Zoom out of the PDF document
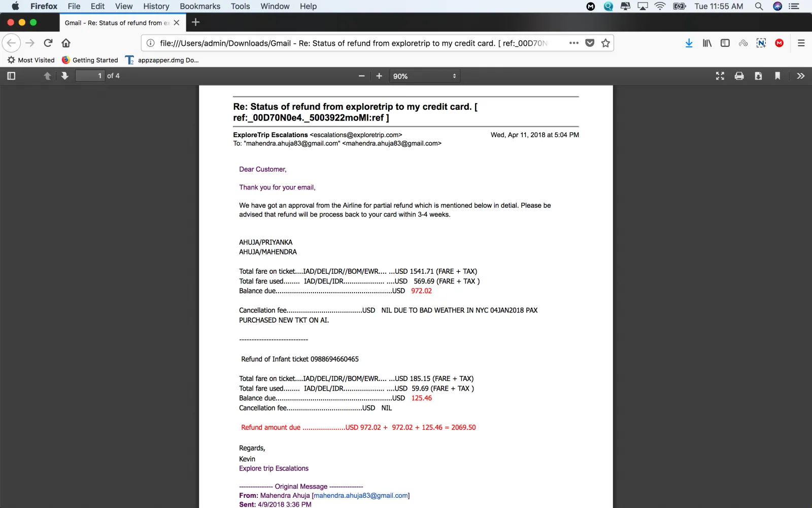The width and height of the screenshot is (812, 508). (x=361, y=76)
